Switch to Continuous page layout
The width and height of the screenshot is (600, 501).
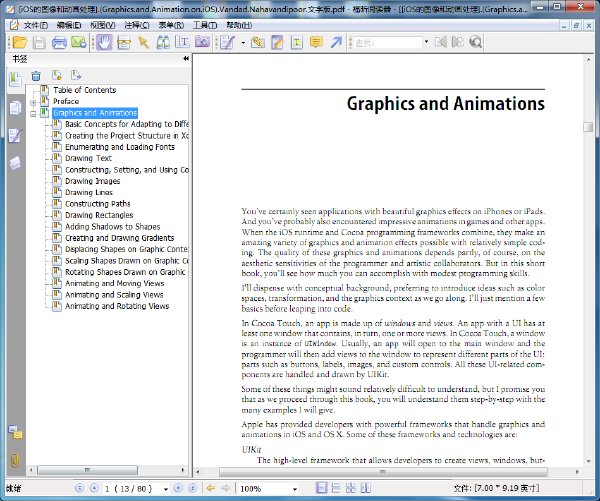pos(336,488)
